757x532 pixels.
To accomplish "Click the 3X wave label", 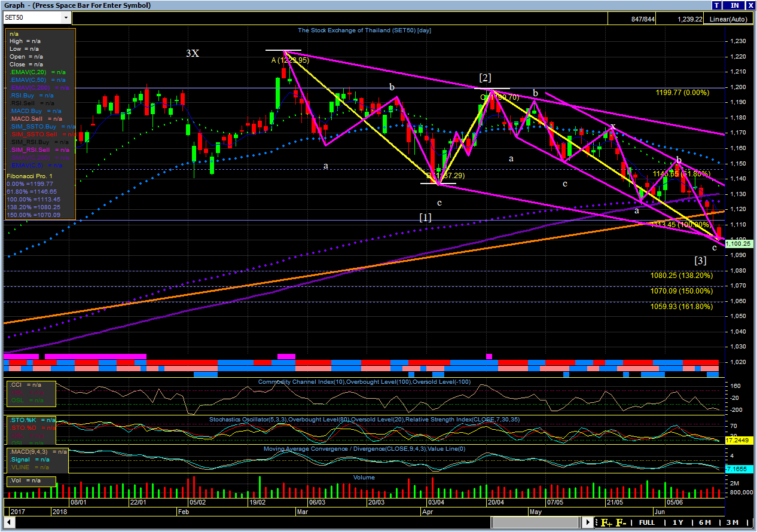I will 192,53.
